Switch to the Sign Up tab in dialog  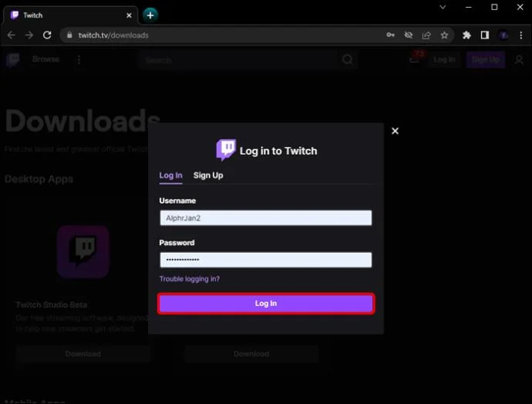(208, 175)
